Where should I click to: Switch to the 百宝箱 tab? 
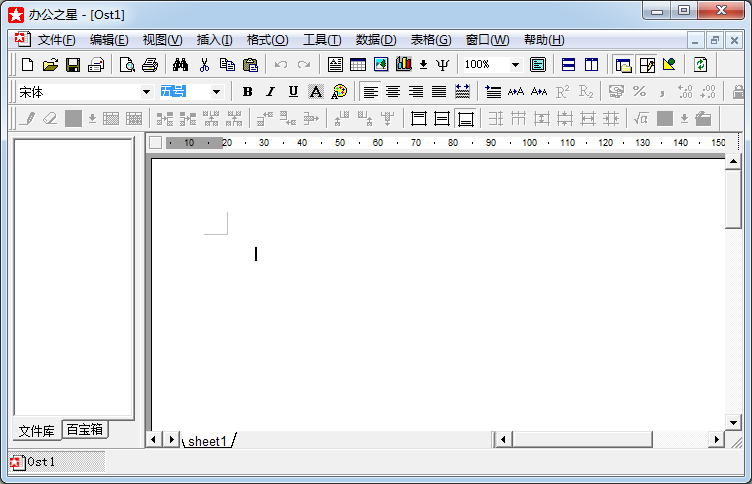click(85, 429)
